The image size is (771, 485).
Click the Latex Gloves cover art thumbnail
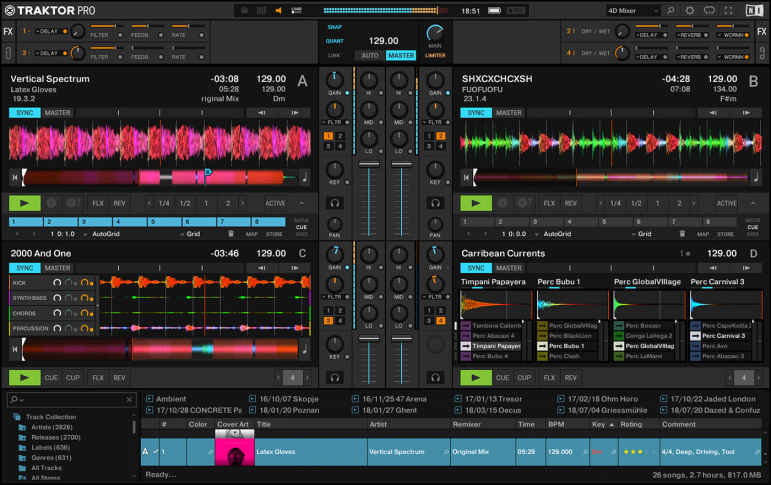[x=234, y=452]
